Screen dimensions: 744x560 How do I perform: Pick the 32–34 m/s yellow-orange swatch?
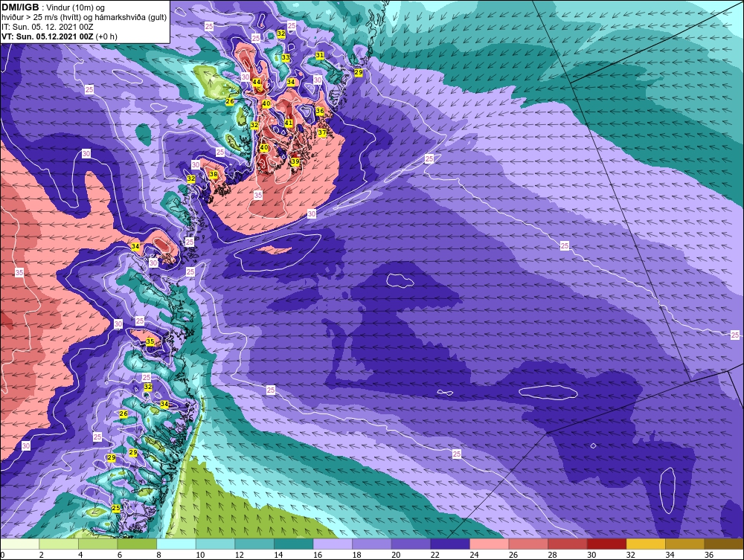tap(647, 544)
